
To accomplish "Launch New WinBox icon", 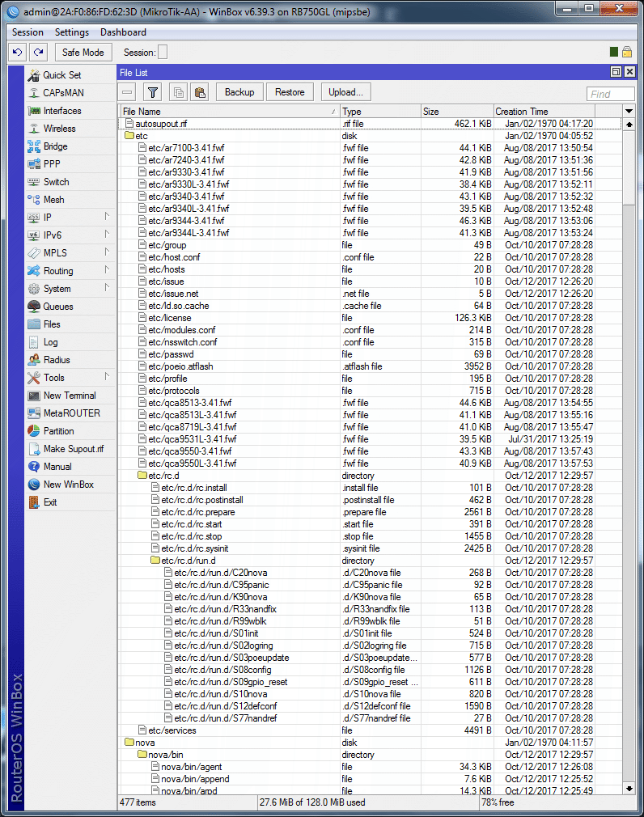I will pyautogui.click(x=34, y=485).
